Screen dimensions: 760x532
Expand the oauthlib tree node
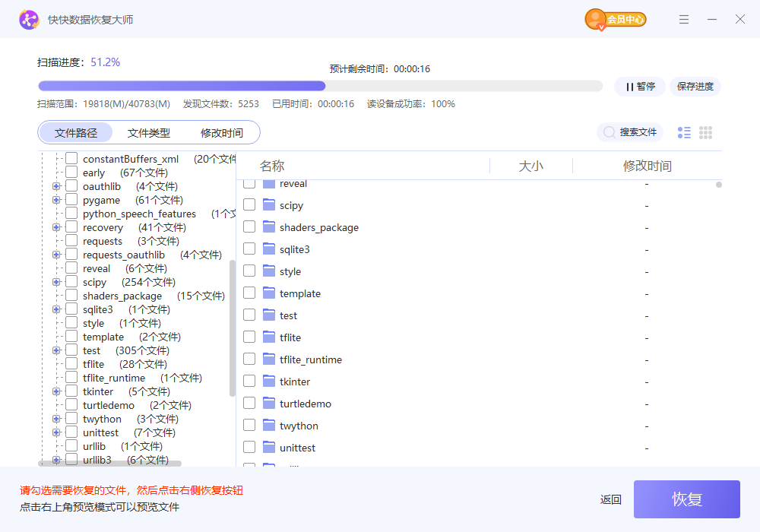56,186
